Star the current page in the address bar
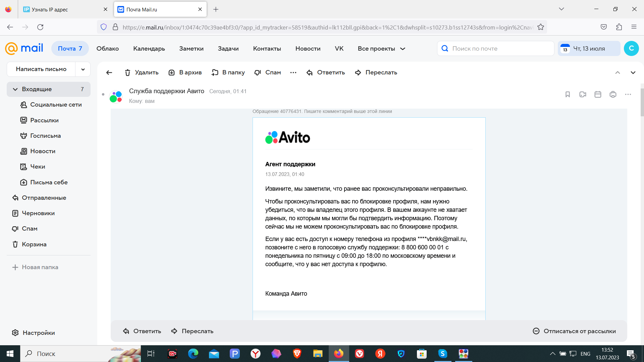 click(541, 27)
